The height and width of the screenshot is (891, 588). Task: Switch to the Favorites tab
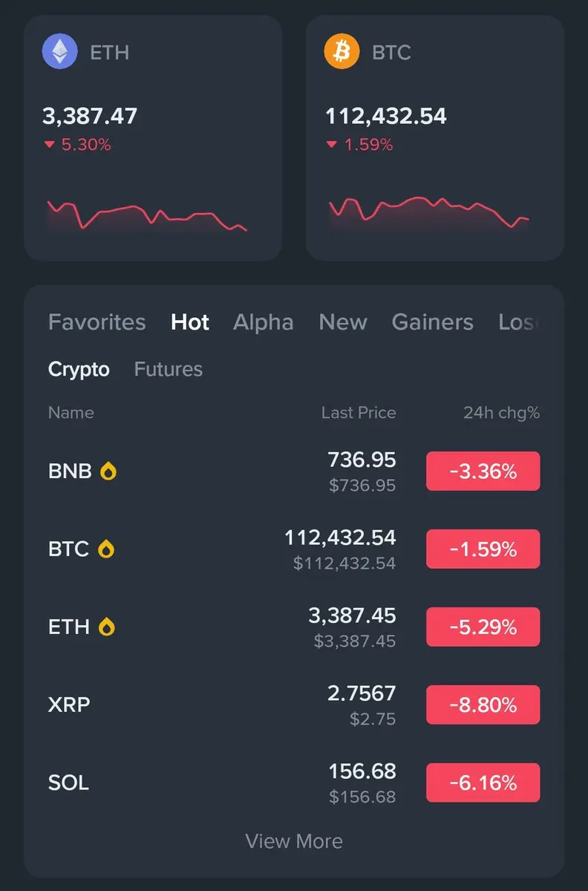pos(97,322)
